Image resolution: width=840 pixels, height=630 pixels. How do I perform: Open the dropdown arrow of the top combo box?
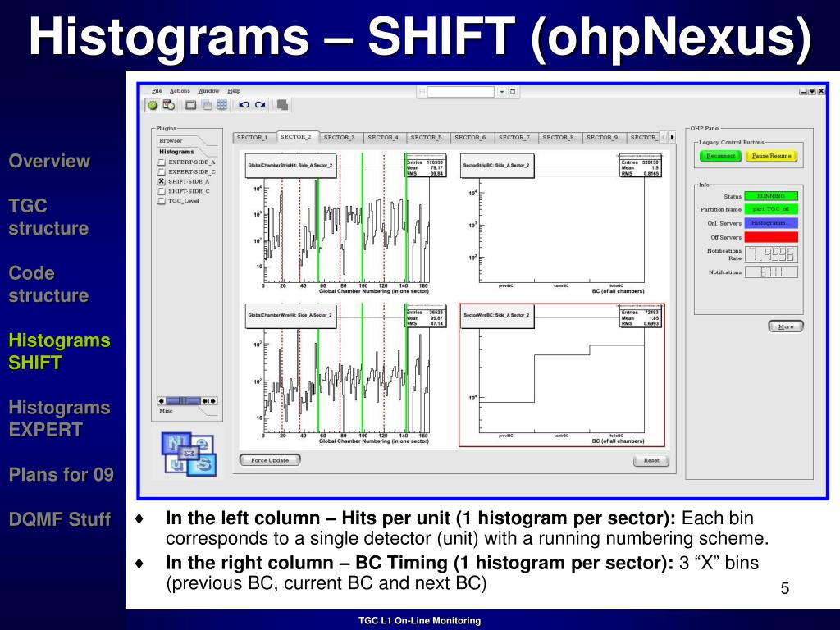point(502,92)
